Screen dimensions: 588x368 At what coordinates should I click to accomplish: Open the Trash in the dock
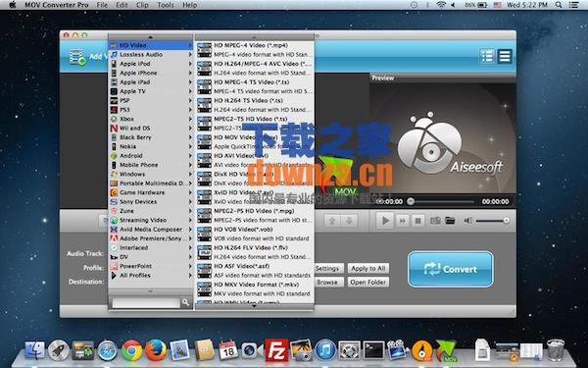point(556,350)
